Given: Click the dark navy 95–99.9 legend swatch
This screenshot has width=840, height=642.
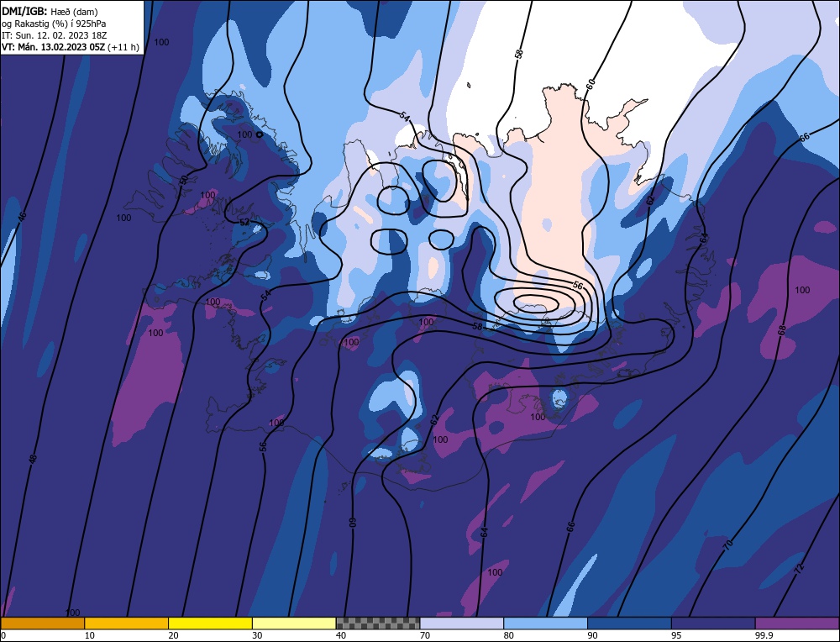Looking at the screenshot, I should pyautogui.click(x=713, y=624).
